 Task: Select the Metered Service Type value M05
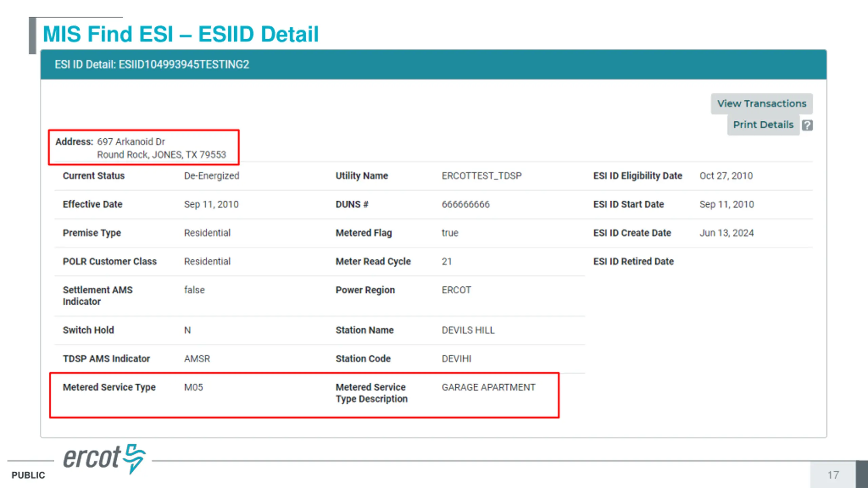(194, 387)
